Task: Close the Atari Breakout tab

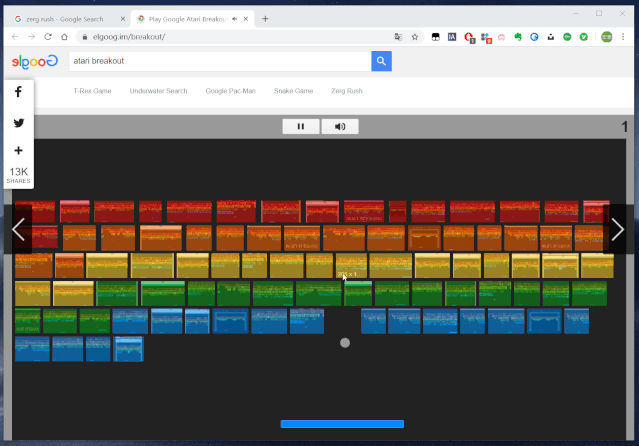Action: tap(246, 19)
